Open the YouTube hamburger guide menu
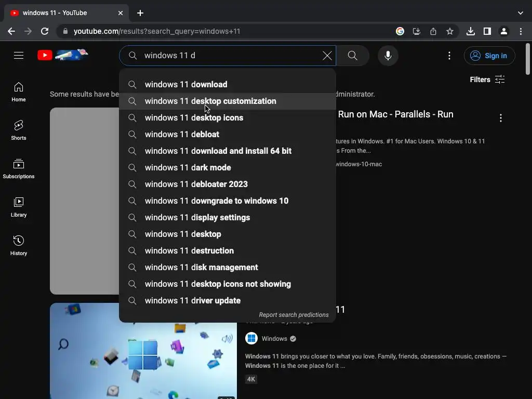This screenshot has width=532, height=399. (x=19, y=55)
